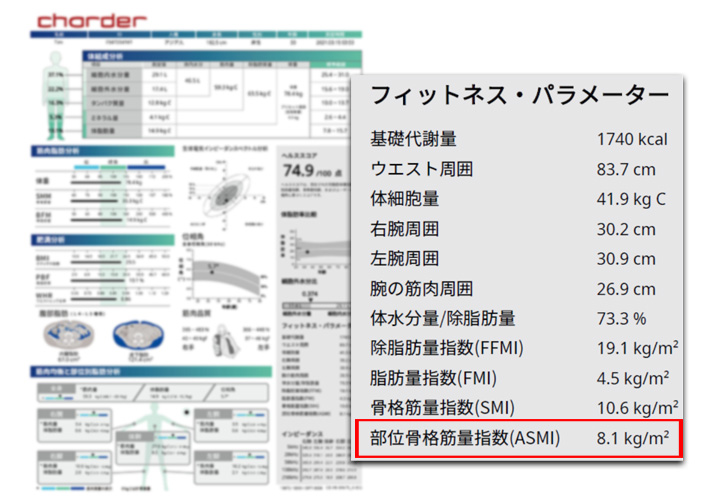Click the green full-body figure in segmental analysis
The width and height of the screenshot is (728, 500).
tap(150, 430)
